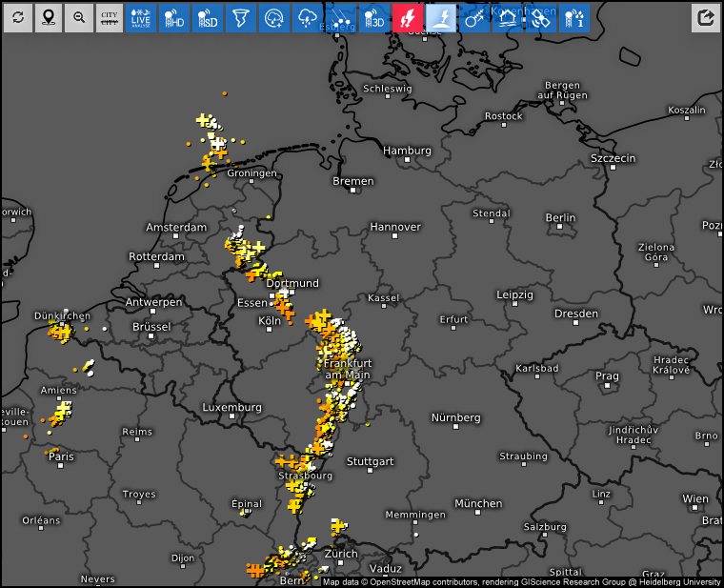
Task: Click the Szczecin city label
Action: (x=613, y=158)
